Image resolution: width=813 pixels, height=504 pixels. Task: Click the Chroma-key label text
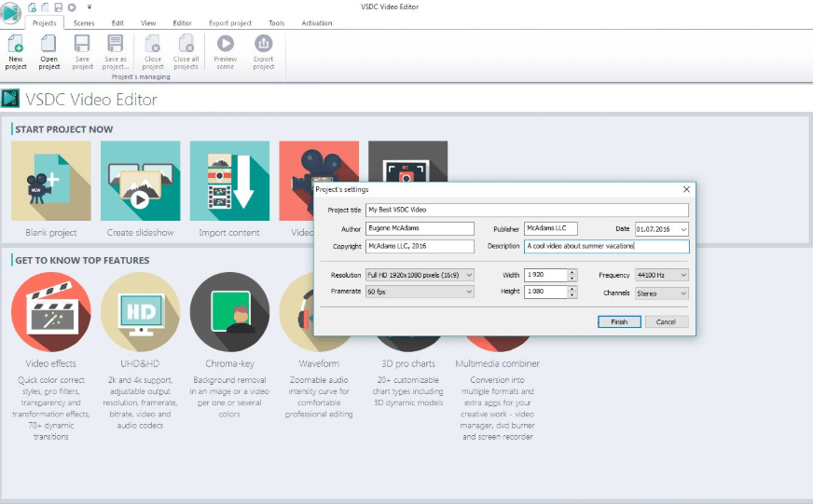pyautogui.click(x=229, y=363)
